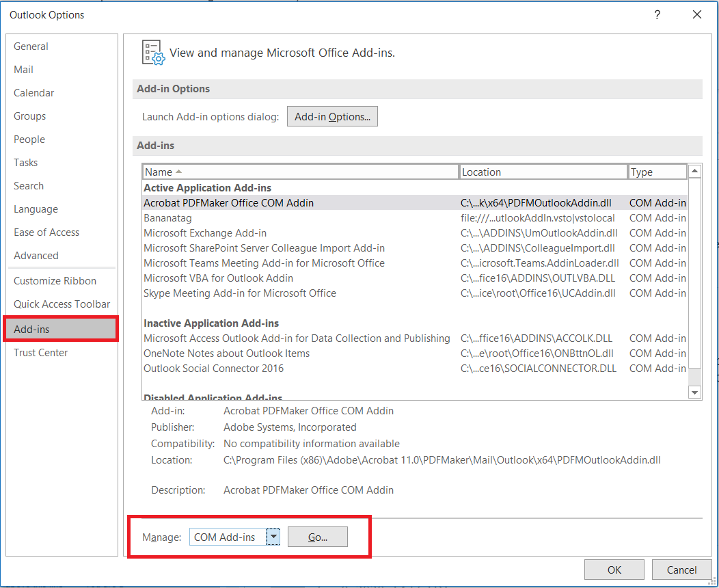Screen dimensions: 719x588
Task: Switch to the General category
Action: pos(31,46)
